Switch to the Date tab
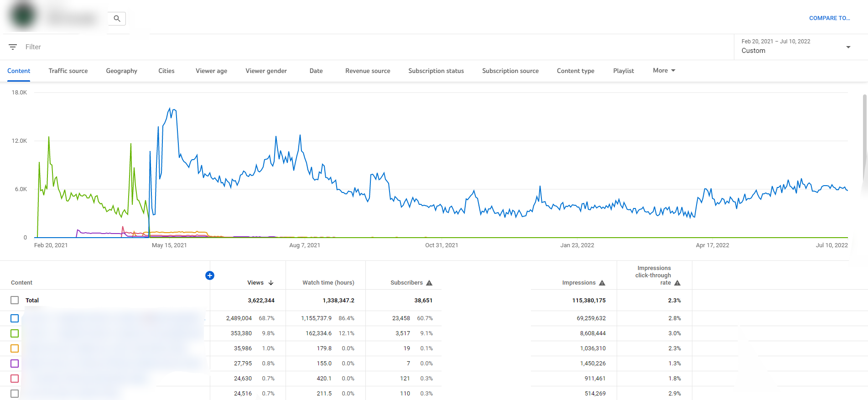This screenshot has height=400, width=868. (x=316, y=71)
